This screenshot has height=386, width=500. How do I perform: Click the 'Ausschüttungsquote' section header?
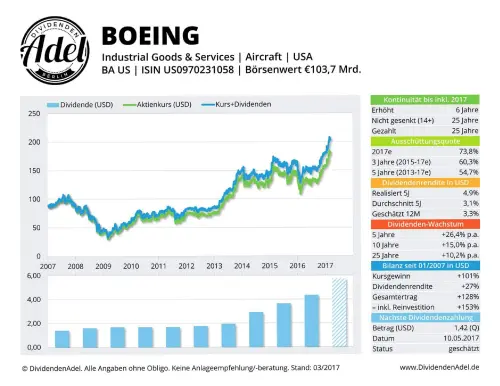tap(425, 141)
